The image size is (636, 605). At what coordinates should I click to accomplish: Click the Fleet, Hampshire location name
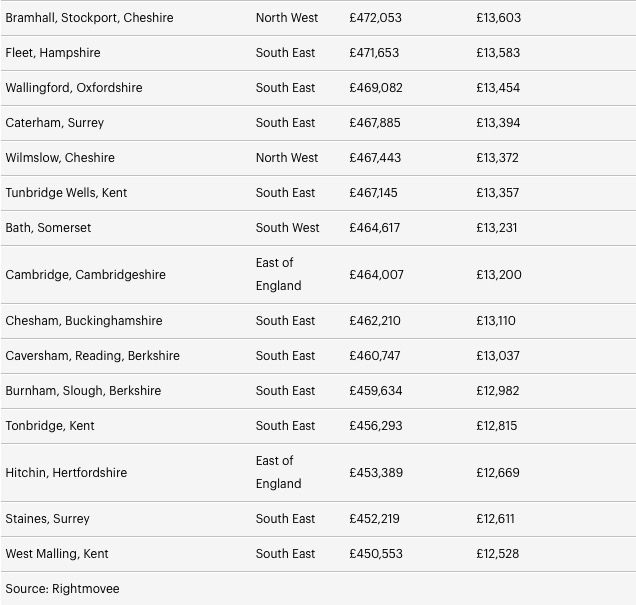[x=53, y=53]
